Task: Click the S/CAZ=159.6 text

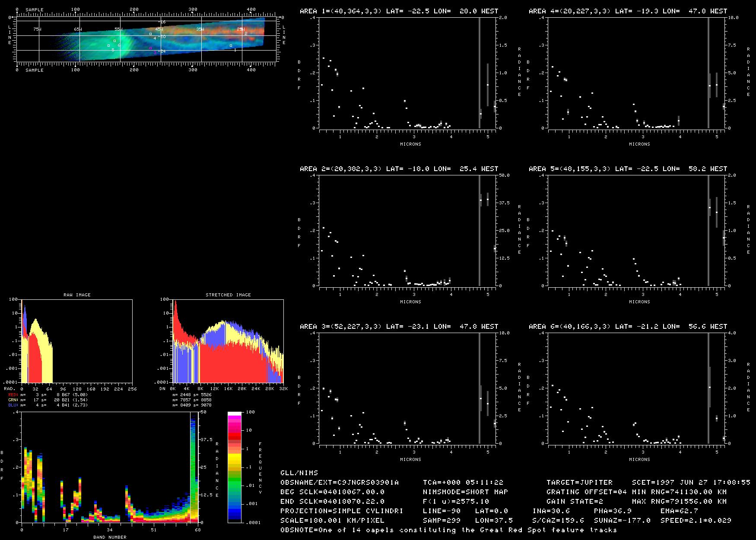Action: point(558,521)
